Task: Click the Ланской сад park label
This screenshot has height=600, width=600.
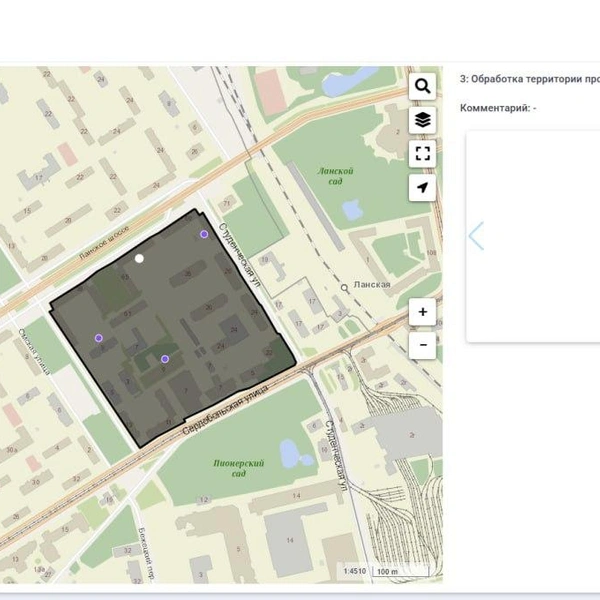Action: [335, 176]
